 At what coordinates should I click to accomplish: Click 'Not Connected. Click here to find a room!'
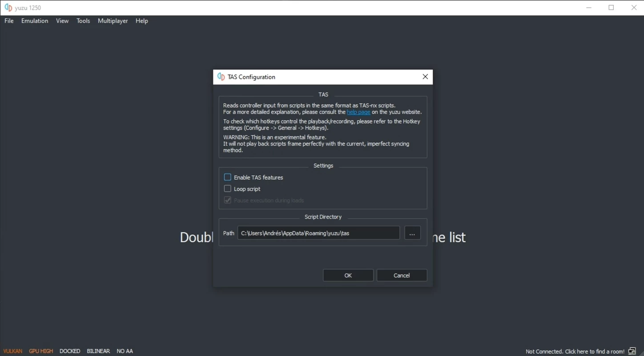point(575,352)
